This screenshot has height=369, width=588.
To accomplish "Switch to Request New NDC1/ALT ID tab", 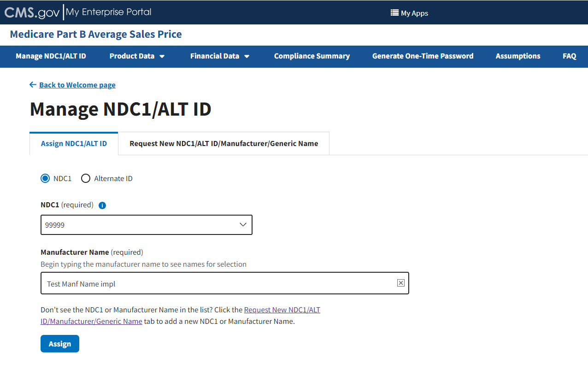I will 223,144.
